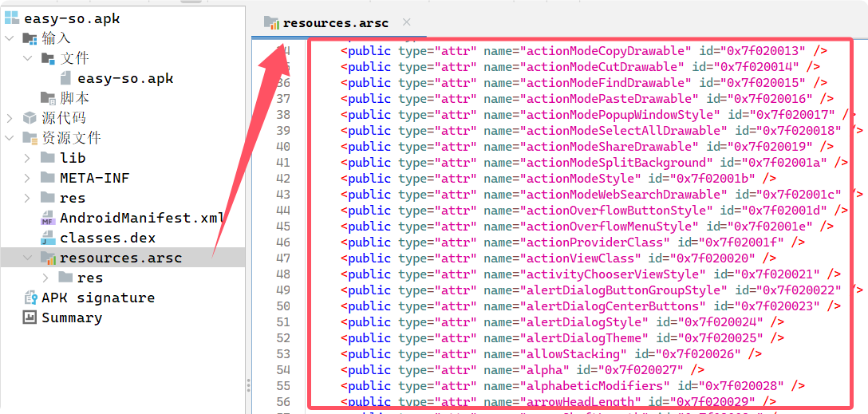Click line number 45 in the gutter
868x414 pixels.
[283, 227]
